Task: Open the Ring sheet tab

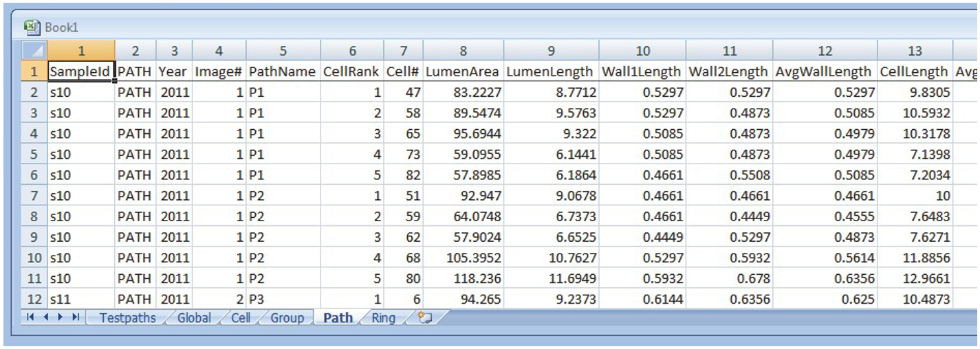Action: [383, 318]
